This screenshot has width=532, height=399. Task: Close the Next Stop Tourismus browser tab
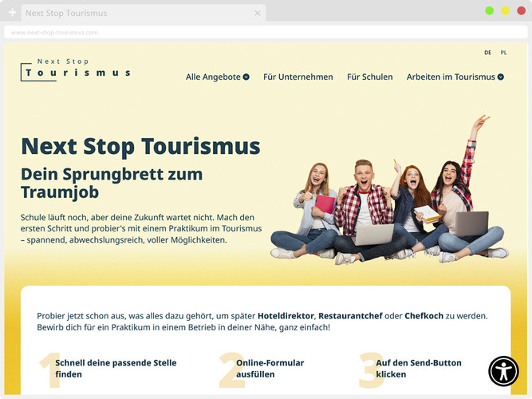(x=257, y=14)
